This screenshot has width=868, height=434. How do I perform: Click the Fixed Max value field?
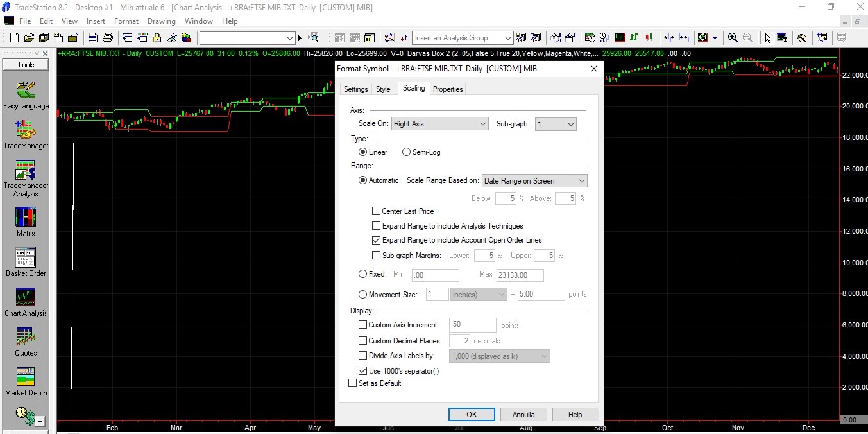[x=520, y=275]
